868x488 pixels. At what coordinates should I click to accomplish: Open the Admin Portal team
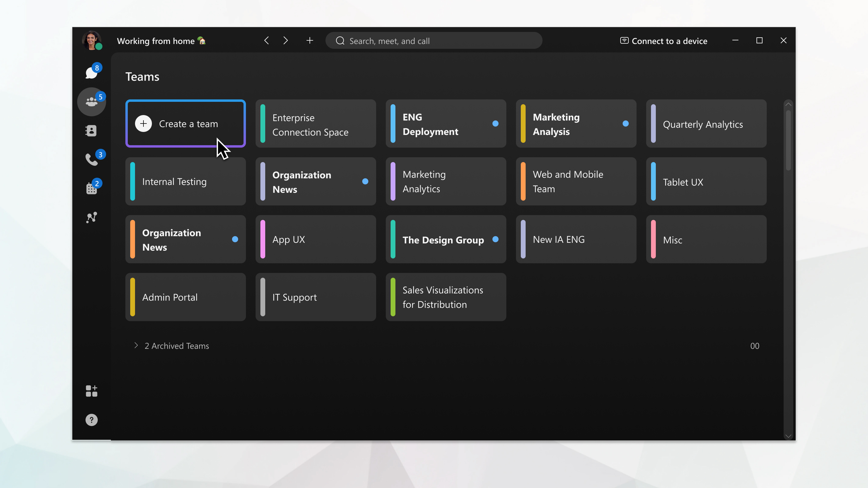(185, 297)
